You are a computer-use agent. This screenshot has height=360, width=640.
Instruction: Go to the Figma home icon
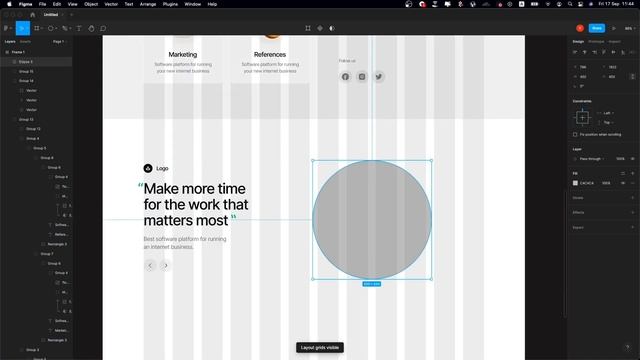click(x=33, y=14)
